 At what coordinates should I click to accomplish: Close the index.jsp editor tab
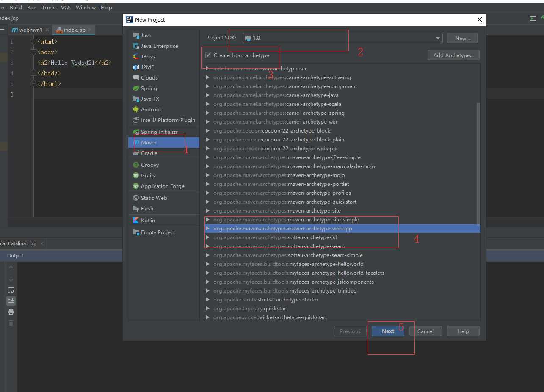tap(90, 30)
